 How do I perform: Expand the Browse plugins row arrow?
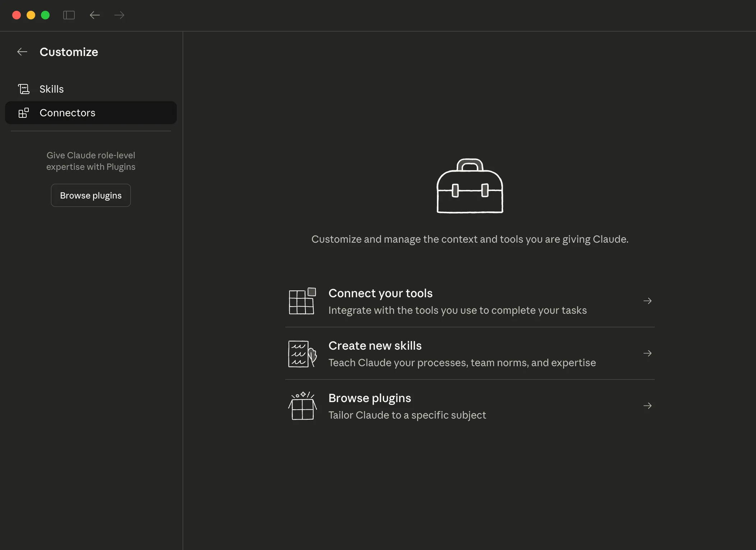pos(647,406)
